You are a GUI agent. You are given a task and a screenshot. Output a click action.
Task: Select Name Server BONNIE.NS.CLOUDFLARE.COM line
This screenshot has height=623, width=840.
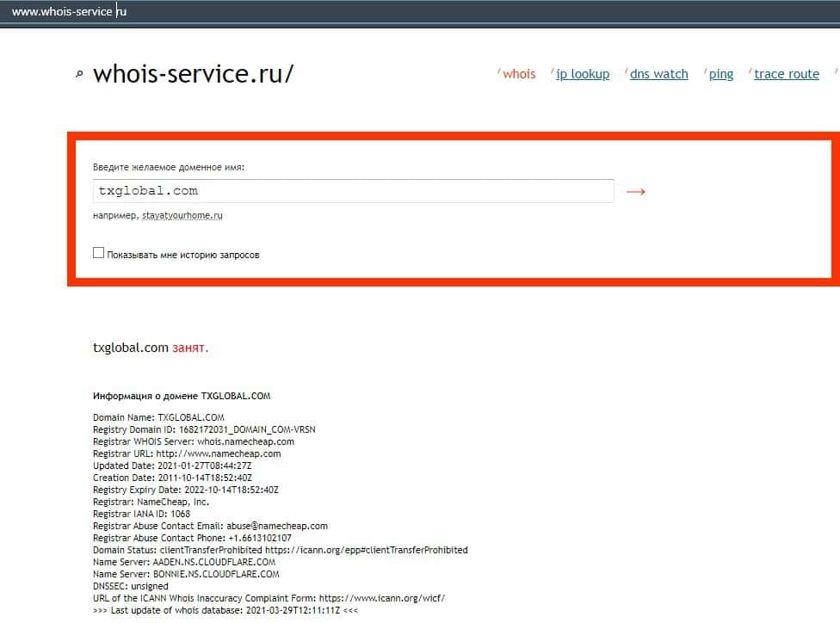click(x=186, y=574)
